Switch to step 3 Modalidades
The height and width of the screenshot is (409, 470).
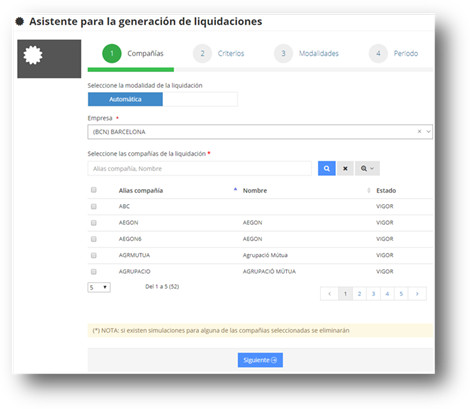(x=306, y=53)
